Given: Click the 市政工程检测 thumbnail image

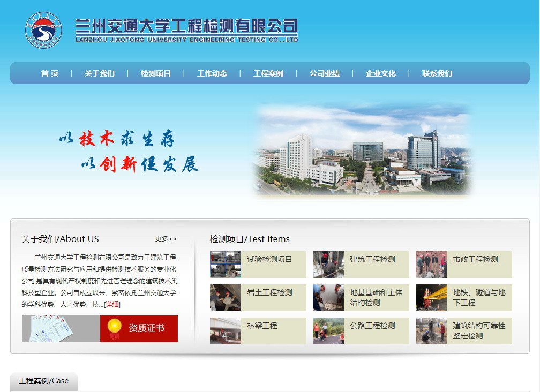Looking at the screenshot, I should (x=431, y=265).
